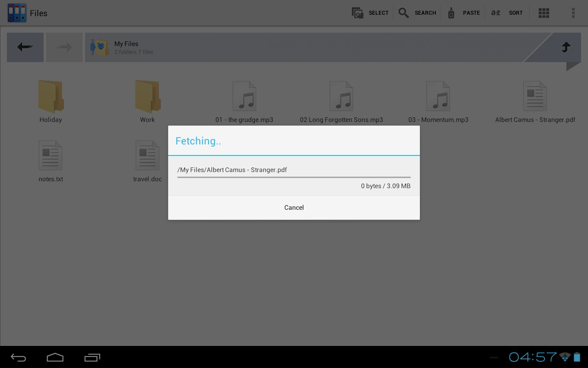Image resolution: width=588 pixels, height=368 pixels.
Task: Navigate up one folder level
Action: point(566,47)
